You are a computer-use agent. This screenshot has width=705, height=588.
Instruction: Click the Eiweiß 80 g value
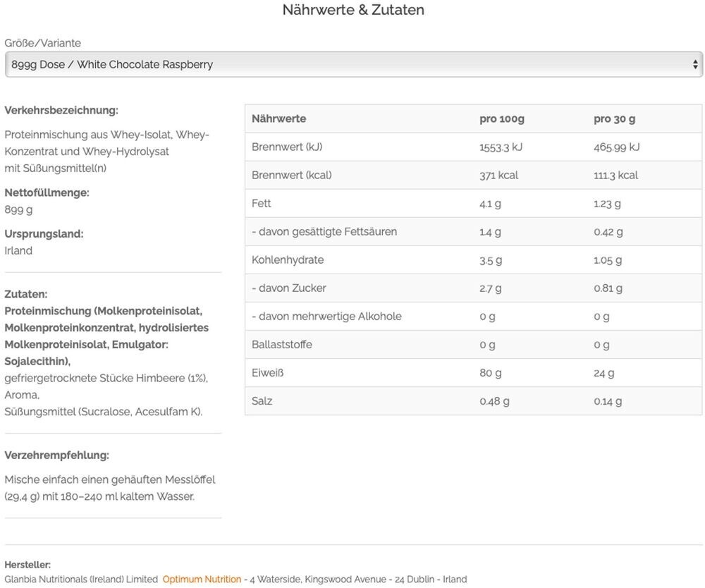click(491, 372)
